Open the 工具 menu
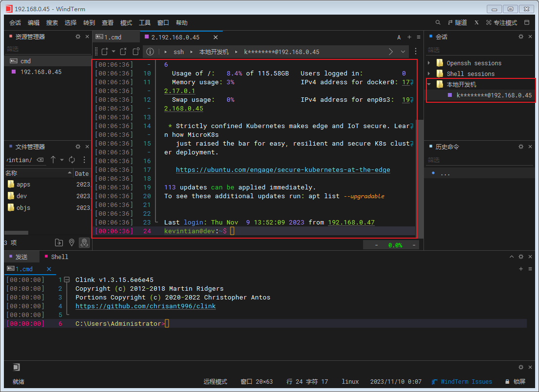 point(145,23)
